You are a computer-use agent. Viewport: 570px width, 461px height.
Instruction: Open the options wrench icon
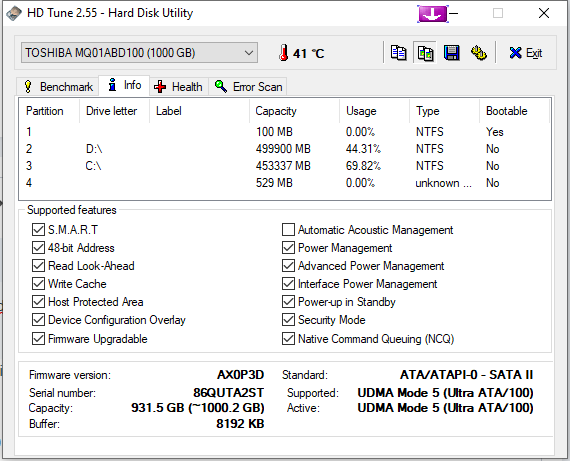pyautogui.click(x=479, y=53)
